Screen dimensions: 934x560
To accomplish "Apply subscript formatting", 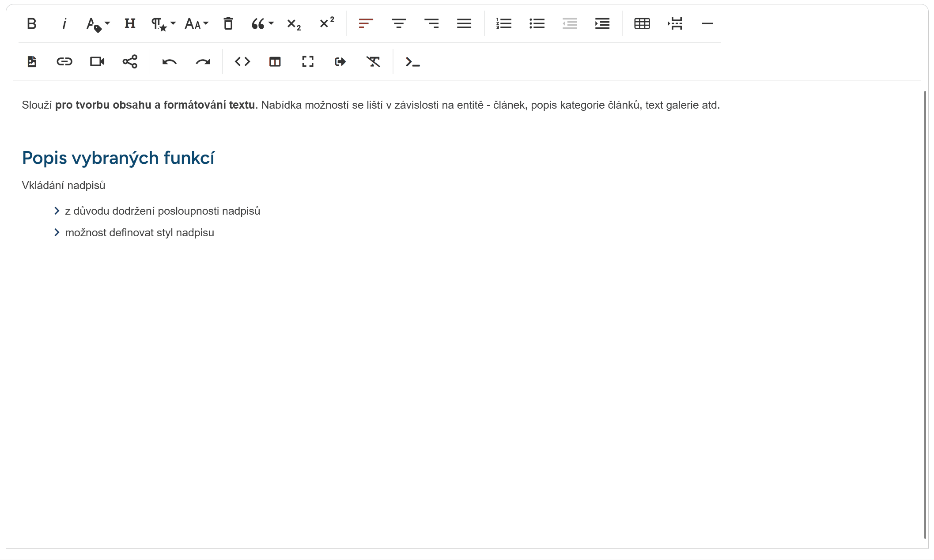I will tap(294, 24).
